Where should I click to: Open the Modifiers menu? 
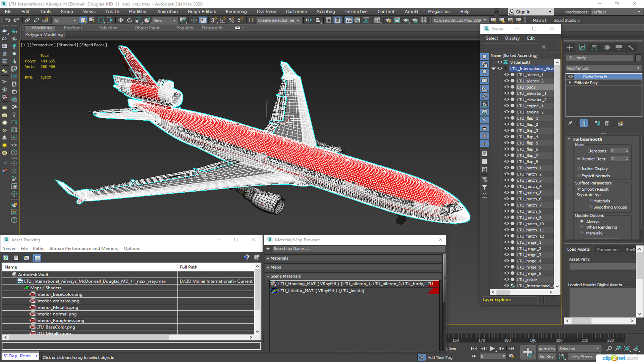(x=138, y=11)
